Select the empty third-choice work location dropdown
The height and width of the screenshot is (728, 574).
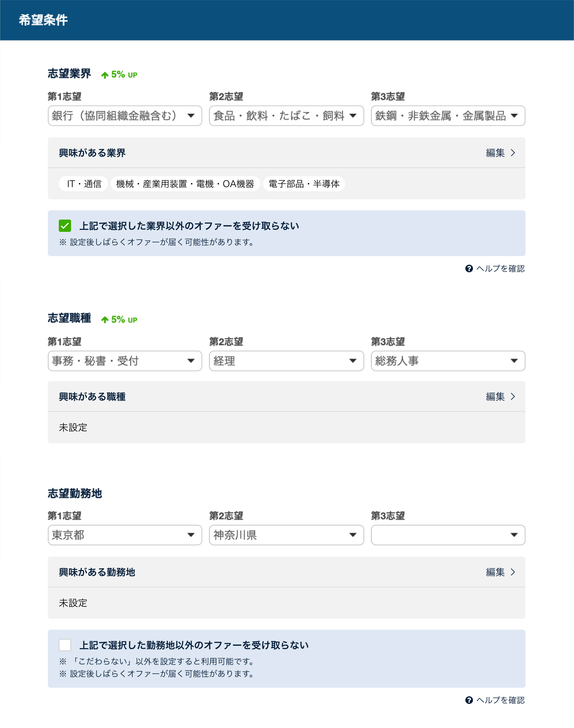[448, 535]
